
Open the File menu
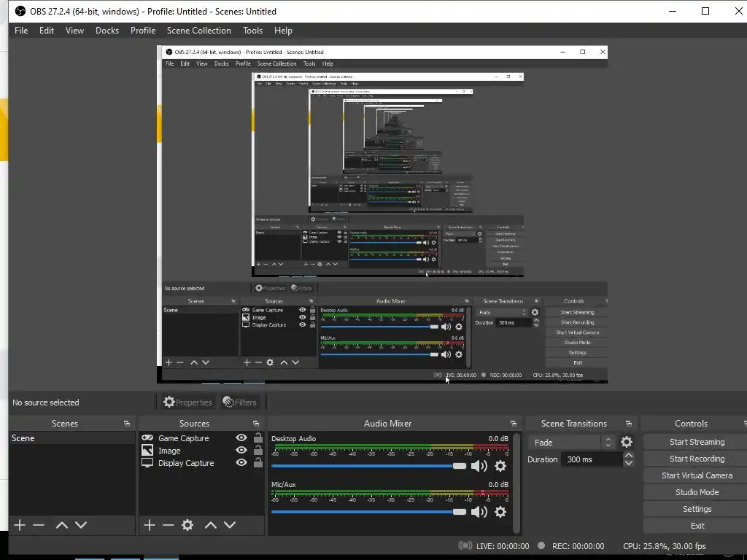[x=21, y=31]
